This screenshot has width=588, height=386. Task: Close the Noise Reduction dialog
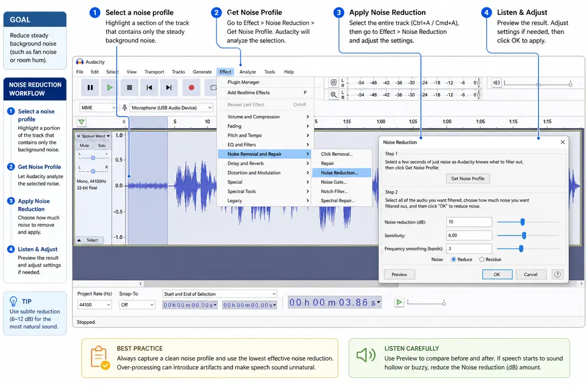point(563,142)
